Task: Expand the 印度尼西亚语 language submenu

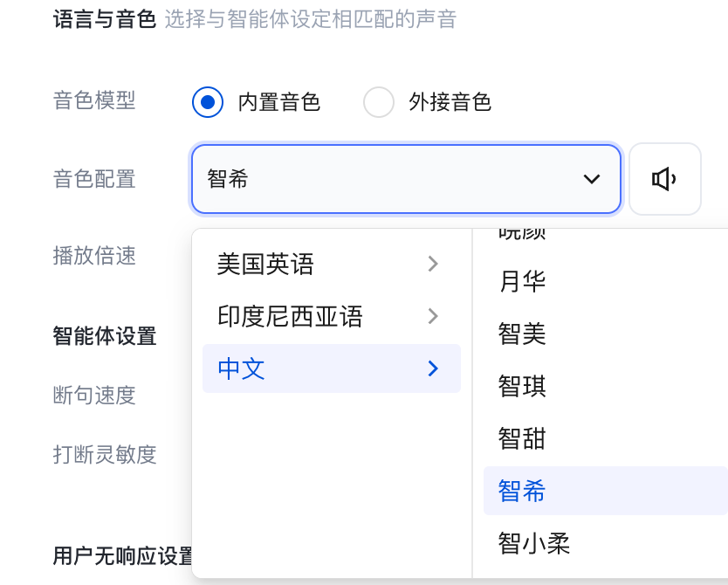Action: click(x=332, y=316)
